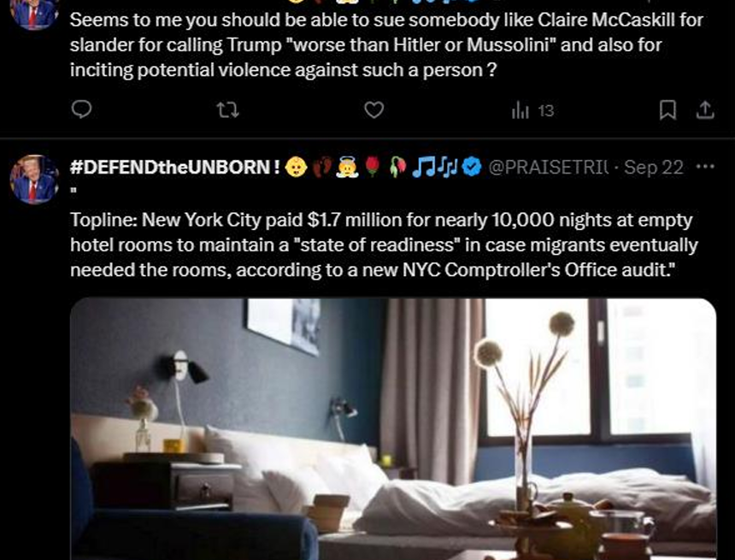735x560 pixels.
Task: Open the three-dot more menu on Sep 22 tweet
Action: 705,167
